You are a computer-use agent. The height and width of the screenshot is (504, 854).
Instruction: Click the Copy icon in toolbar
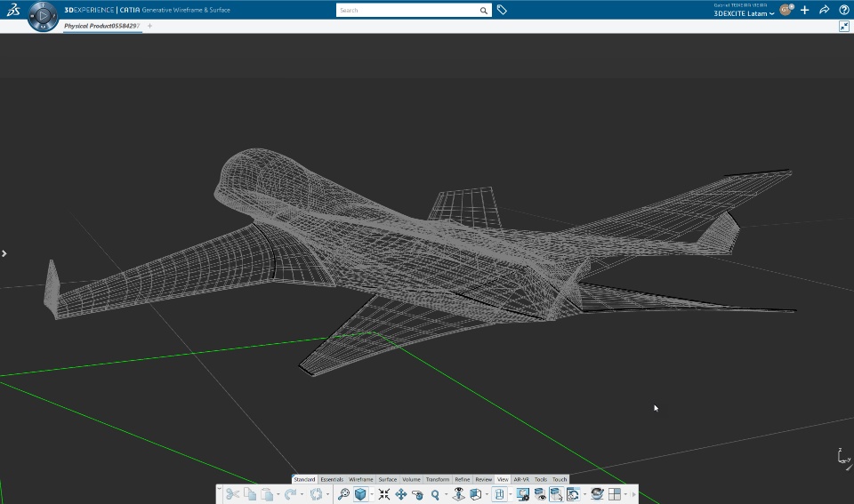250,494
